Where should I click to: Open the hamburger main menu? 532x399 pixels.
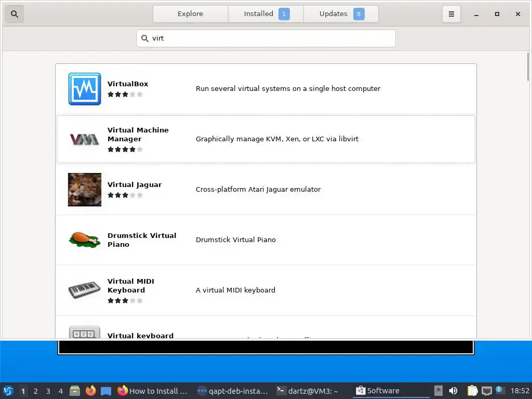pos(451,14)
